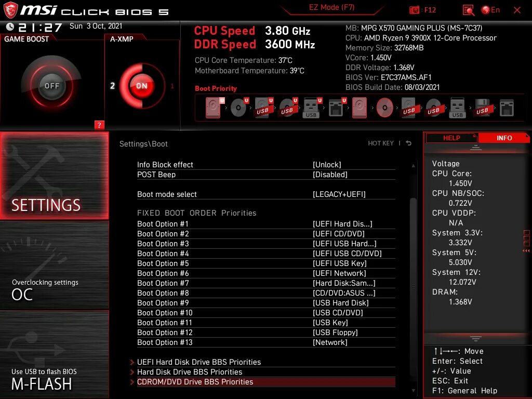Screen dimensions: 532x399
Task: Select the UEFI Network boot priority icon
Action: coord(337,108)
